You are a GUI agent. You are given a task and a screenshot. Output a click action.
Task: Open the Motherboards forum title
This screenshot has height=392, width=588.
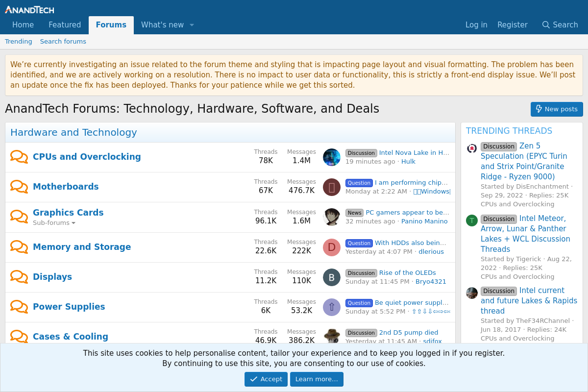coord(66,187)
